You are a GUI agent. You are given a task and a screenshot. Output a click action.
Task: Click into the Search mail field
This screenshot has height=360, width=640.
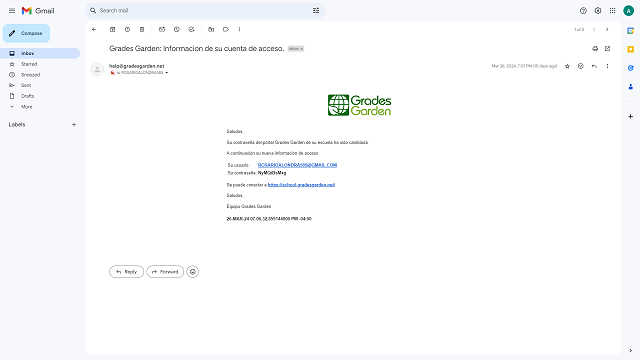tap(204, 11)
